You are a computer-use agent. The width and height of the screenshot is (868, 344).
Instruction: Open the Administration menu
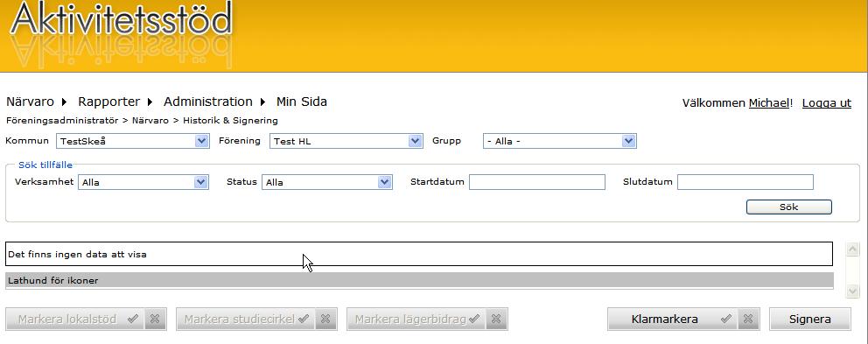click(x=208, y=102)
